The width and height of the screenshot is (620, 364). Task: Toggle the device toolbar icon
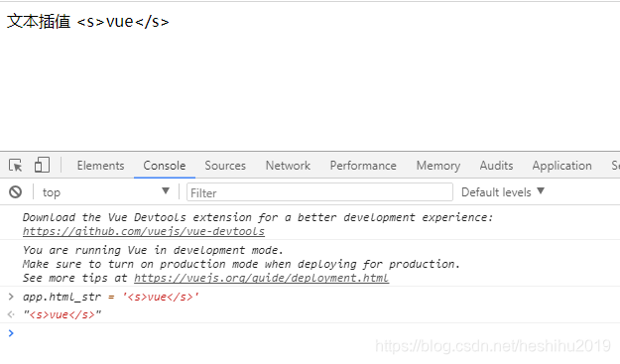(x=42, y=165)
